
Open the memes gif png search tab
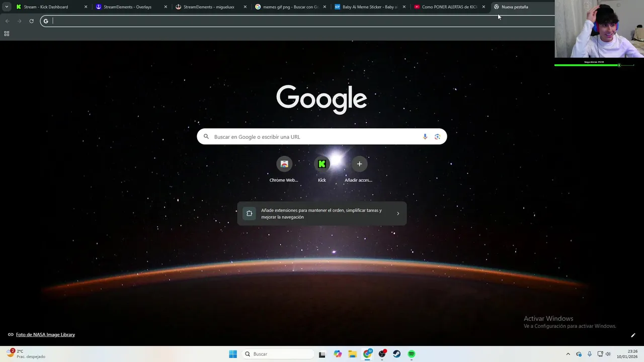click(x=290, y=7)
